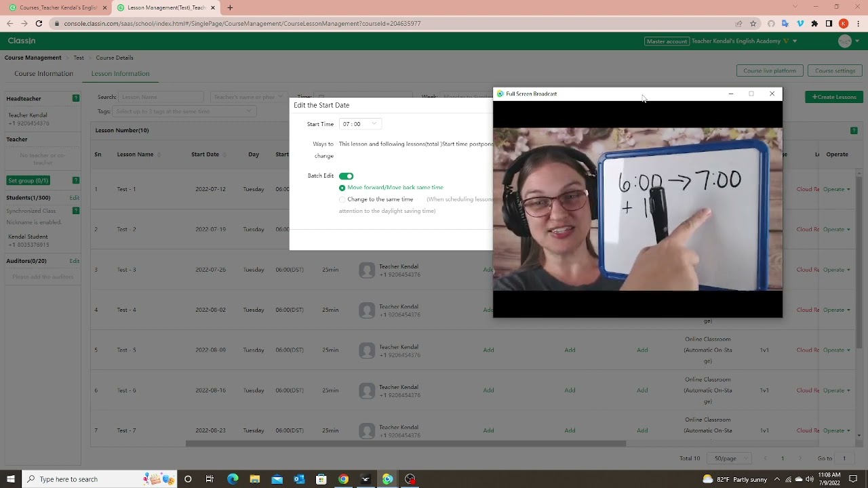868x488 pixels.
Task: Select Move forward/Move back same time option
Action: tap(391, 188)
